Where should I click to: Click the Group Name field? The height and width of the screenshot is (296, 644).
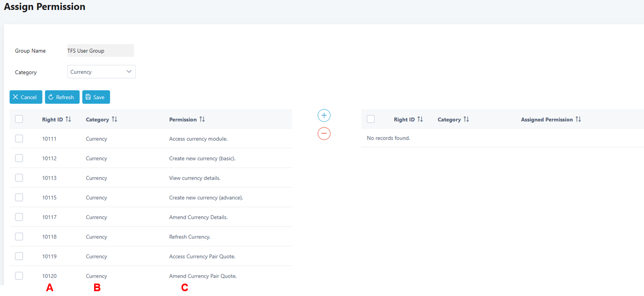click(100, 50)
